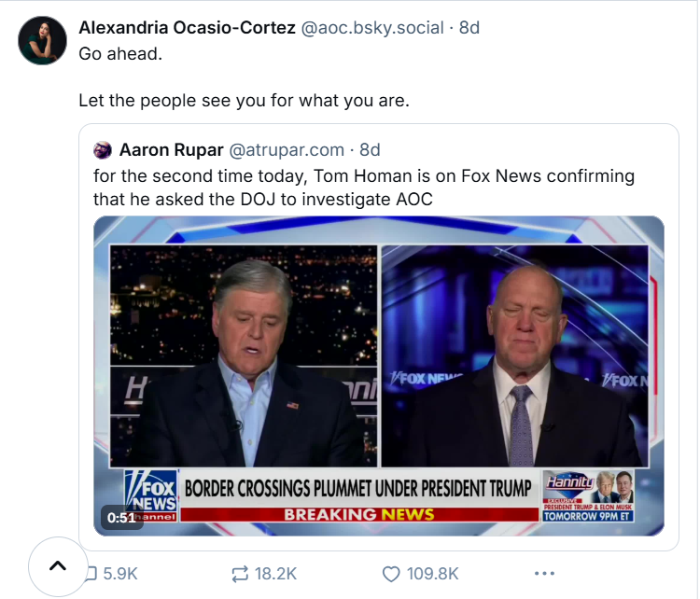Open the @atrupar.com handle
The width and height of the screenshot is (700, 599).
point(287,150)
